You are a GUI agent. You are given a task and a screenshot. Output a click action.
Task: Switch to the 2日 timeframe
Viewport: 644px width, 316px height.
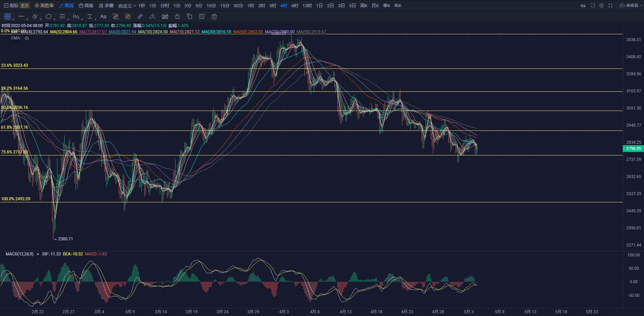click(330, 5)
